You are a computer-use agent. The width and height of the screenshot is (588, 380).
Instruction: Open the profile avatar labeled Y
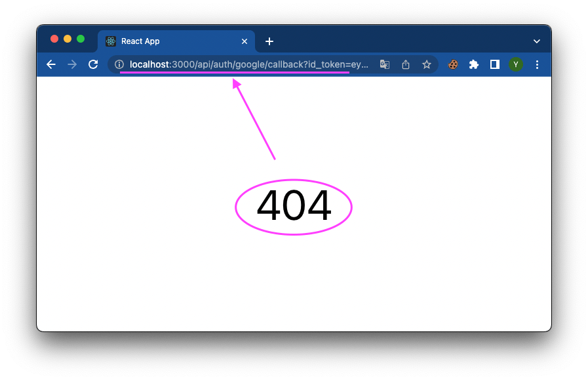pos(516,64)
